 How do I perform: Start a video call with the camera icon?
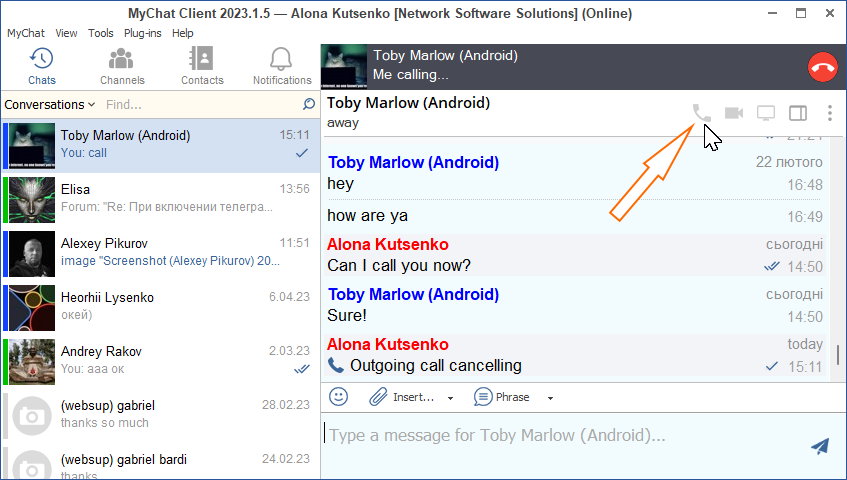coord(734,113)
